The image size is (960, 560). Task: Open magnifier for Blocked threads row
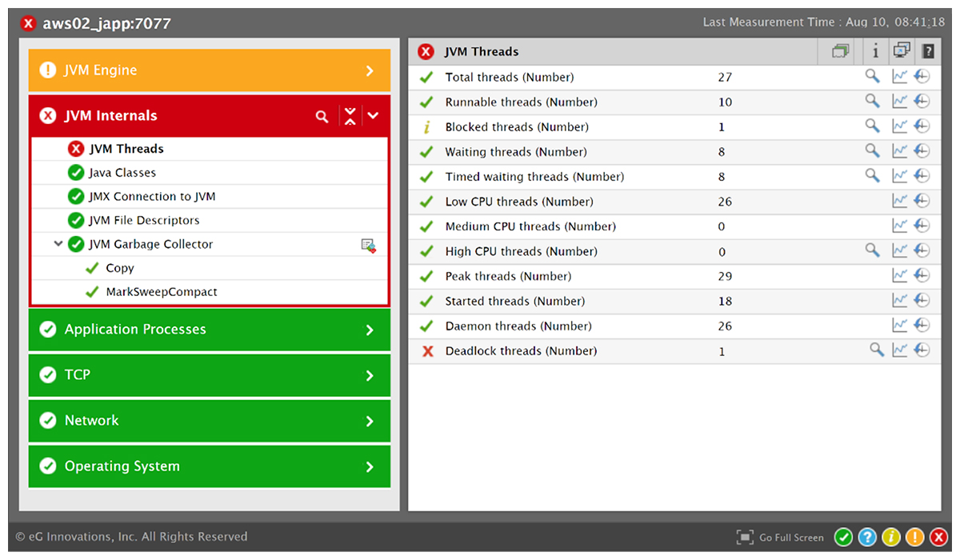point(872,126)
